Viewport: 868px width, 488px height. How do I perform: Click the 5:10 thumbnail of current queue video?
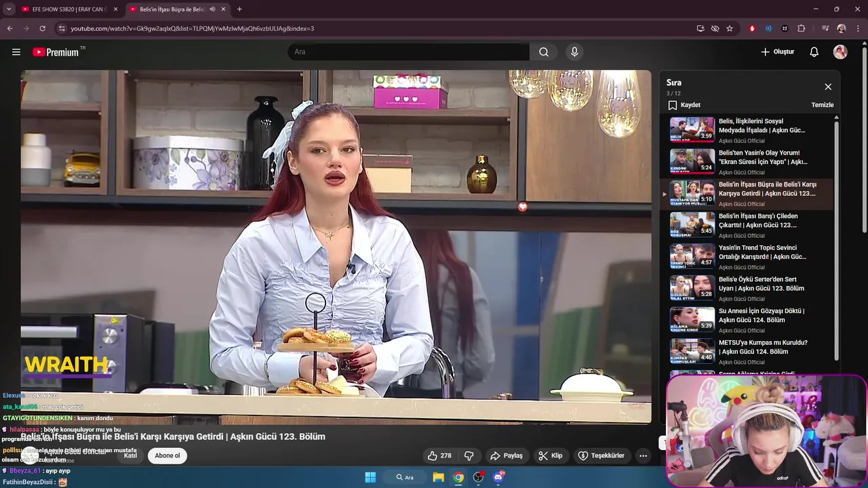692,193
